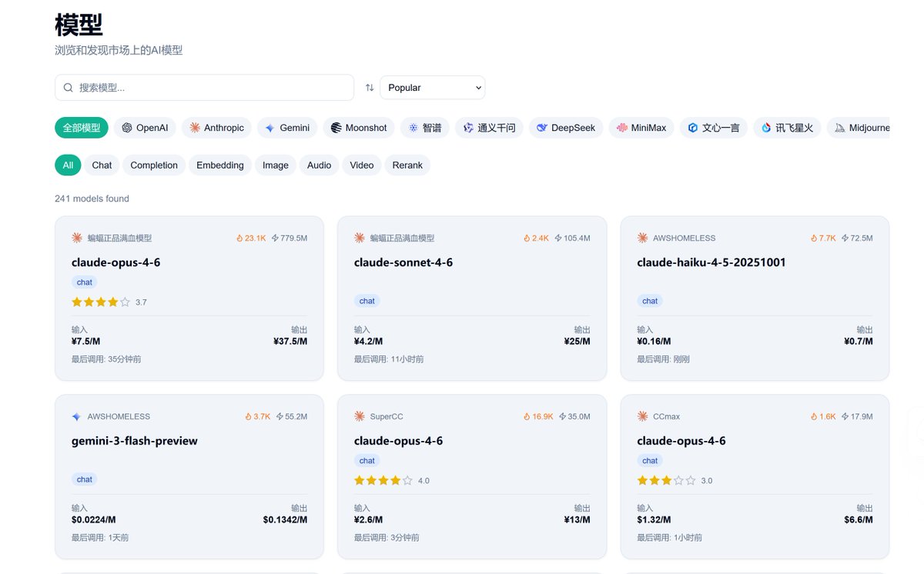This screenshot has width=924, height=574.
Task: Open the gemini-3-flash-preview model title
Action: click(135, 441)
